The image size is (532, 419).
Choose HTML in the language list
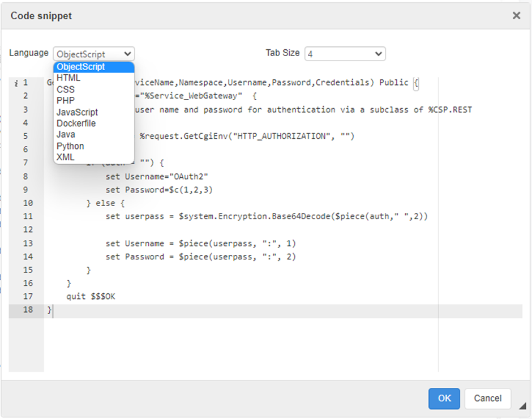68,78
